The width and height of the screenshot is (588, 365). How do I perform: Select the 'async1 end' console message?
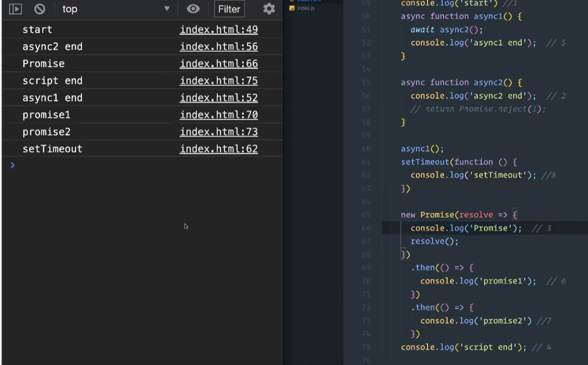tap(52, 98)
